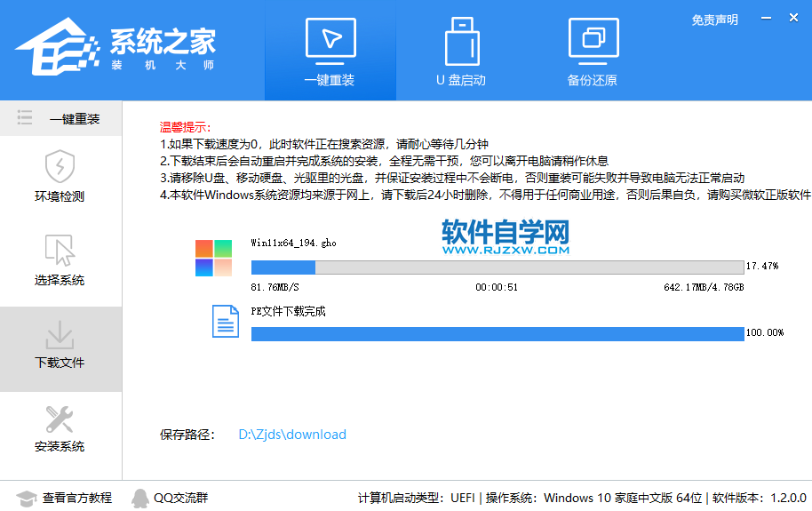The height and width of the screenshot is (511, 812).
Task: Click the 642.17MB/4.78GB size text
Action: click(x=704, y=287)
